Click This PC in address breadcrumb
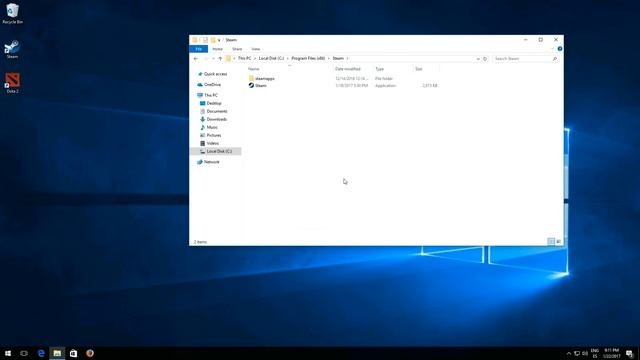The height and width of the screenshot is (360, 640). [244, 59]
